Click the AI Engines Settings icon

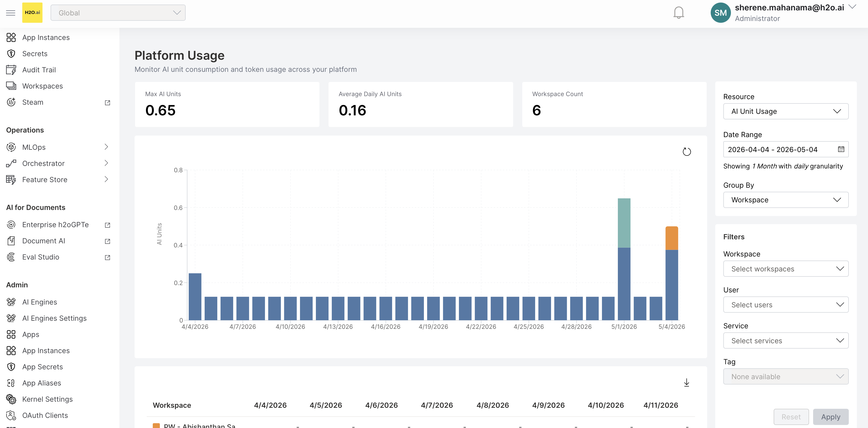11,318
